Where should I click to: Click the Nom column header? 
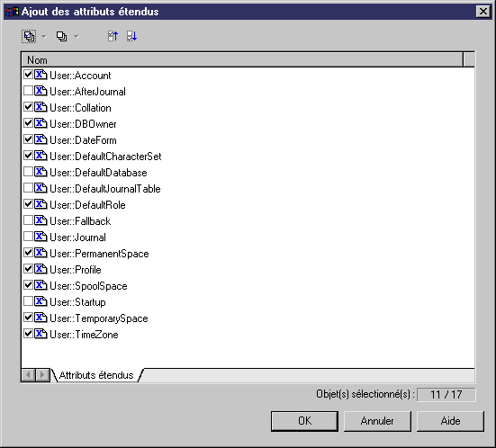click(242, 59)
